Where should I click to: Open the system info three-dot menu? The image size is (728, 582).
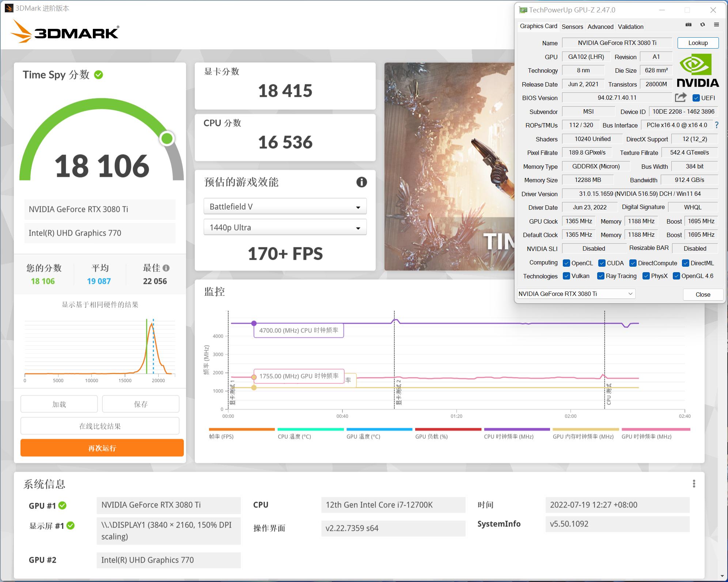coord(694,484)
